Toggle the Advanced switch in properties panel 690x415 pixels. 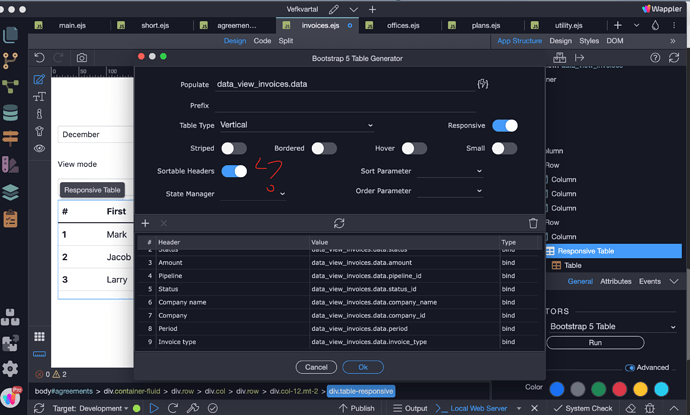tap(630, 368)
